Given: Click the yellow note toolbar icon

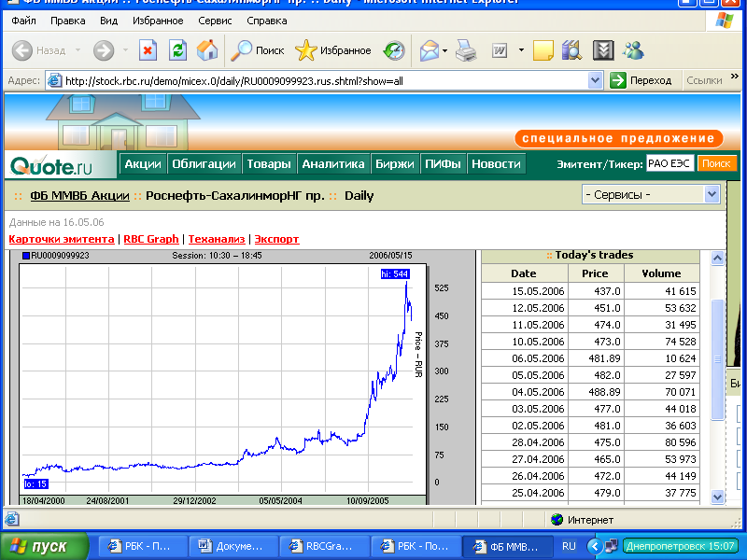Looking at the screenshot, I should pyautogui.click(x=543, y=50).
